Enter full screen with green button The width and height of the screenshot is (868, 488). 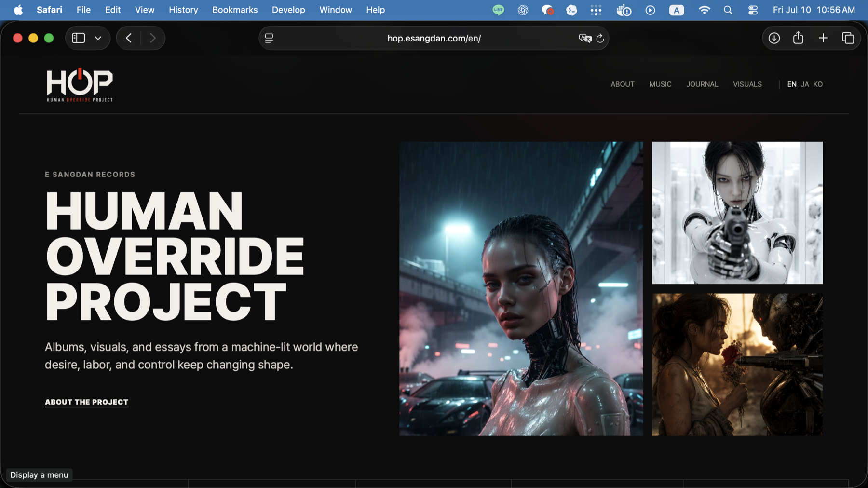point(49,38)
